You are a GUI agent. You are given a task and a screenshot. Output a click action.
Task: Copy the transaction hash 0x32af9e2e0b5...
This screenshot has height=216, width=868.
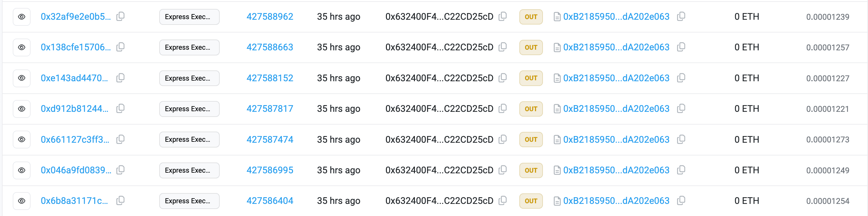(x=120, y=16)
